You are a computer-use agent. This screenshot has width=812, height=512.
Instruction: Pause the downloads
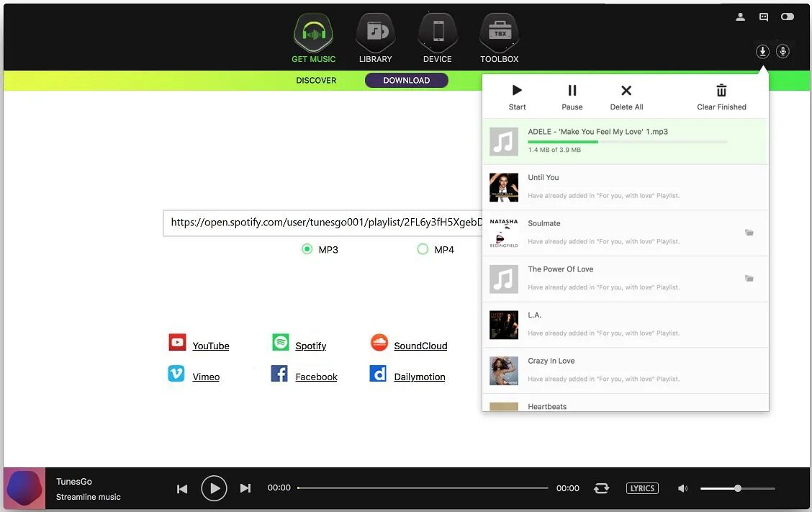[572, 97]
